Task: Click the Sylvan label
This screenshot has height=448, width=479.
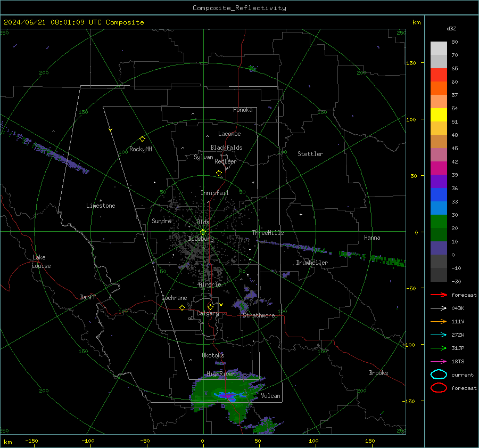Action: (203, 157)
